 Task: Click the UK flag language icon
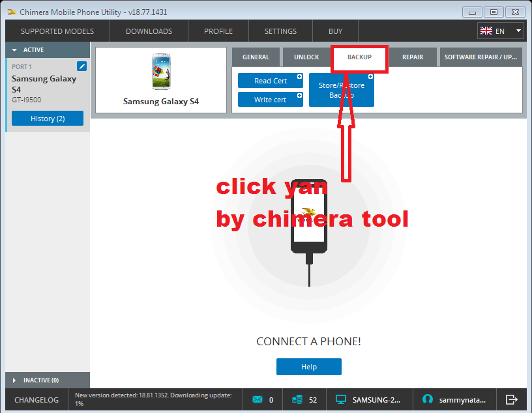click(486, 31)
